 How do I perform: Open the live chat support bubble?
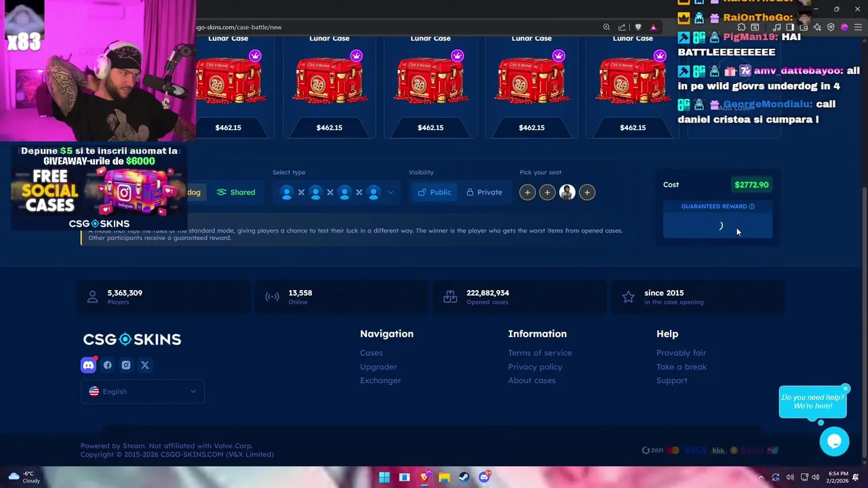pyautogui.click(x=834, y=442)
